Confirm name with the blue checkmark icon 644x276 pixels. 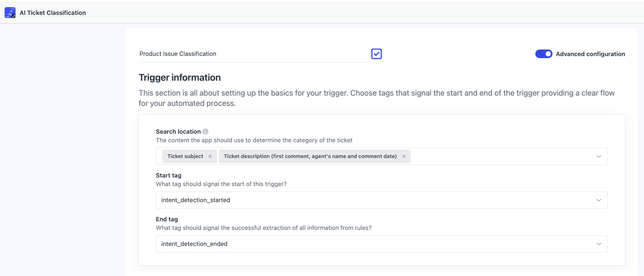[376, 54]
